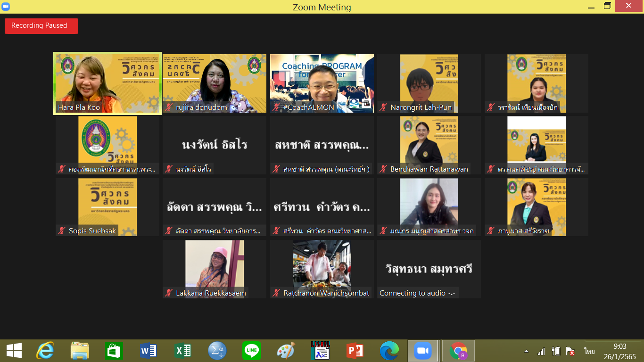Select Ratchanon Wanichsombat's video tile

point(322,269)
